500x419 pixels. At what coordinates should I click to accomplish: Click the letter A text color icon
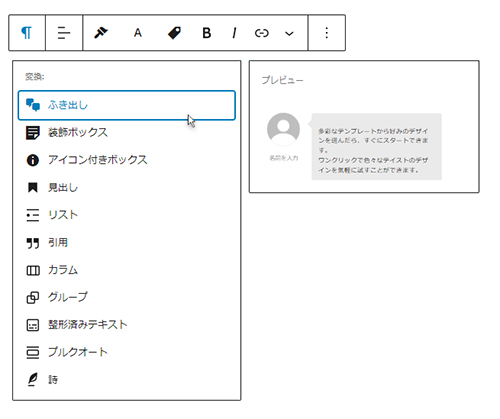tap(138, 33)
